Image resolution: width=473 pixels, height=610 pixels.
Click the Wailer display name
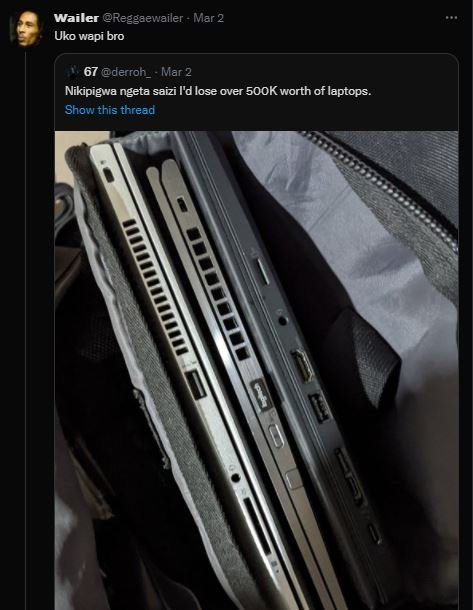[x=76, y=18]
